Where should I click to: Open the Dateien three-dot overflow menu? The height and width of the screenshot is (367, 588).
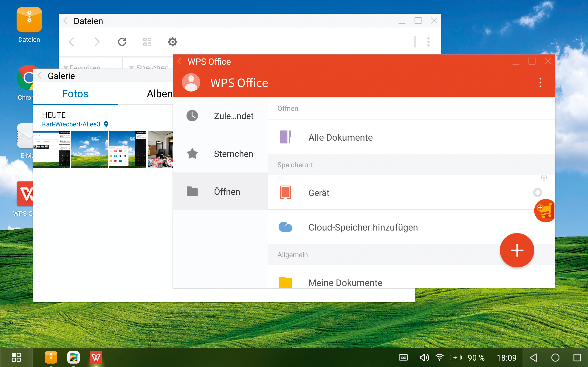[428, 42]
